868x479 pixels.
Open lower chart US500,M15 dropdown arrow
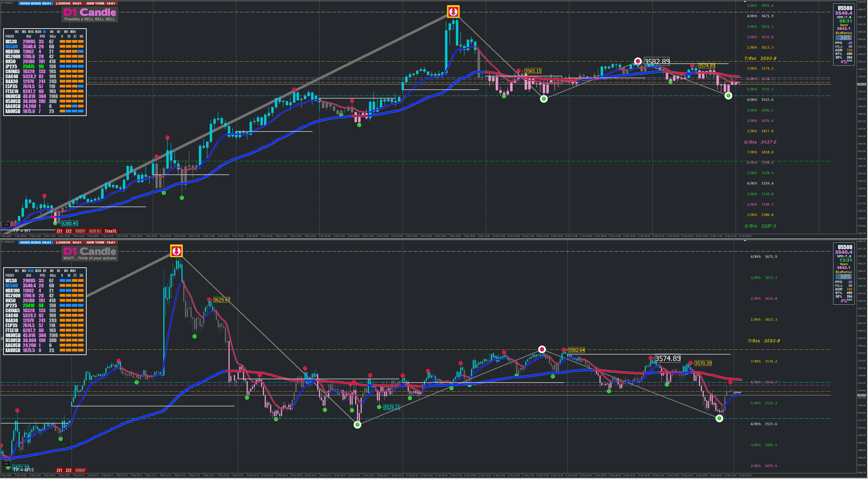pyautogui.click(x=2, y=242)
